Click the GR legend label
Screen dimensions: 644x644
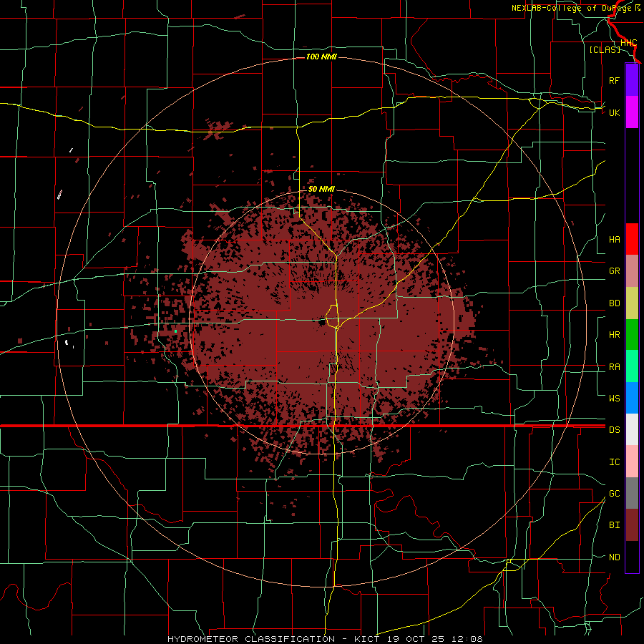point(614,271)
